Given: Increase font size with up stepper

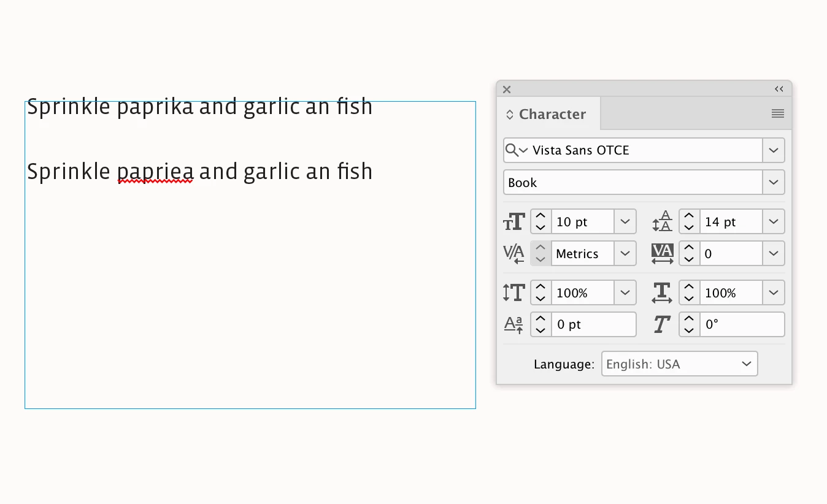Looking at the screenshot, I should pos(540,216).
